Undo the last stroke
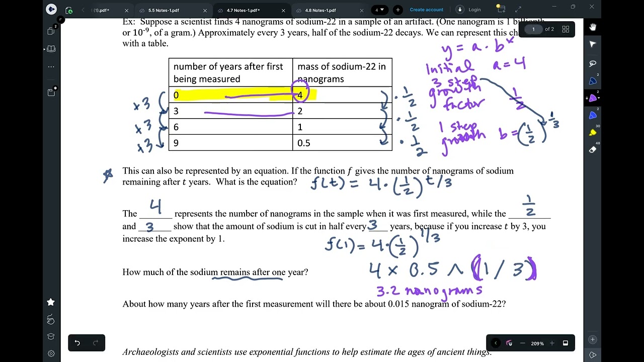Image resolution: width=644 pixels, height=362 pixels. coord(77,343)
